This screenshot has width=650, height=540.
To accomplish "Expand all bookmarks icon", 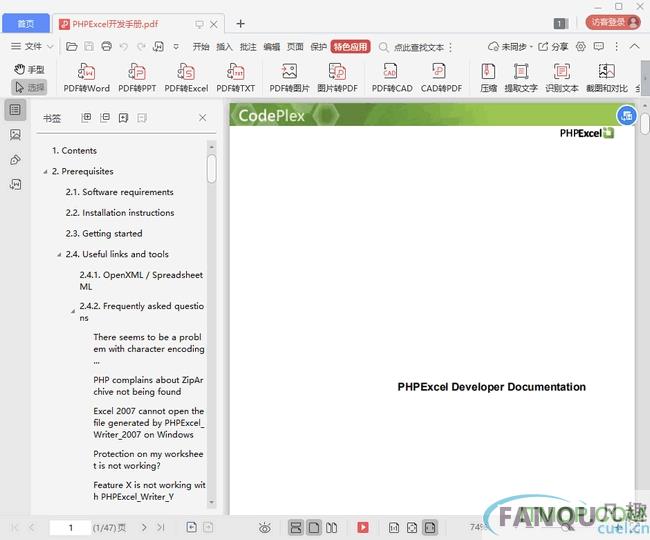I will pyautogui.click(x=86, y=118).
